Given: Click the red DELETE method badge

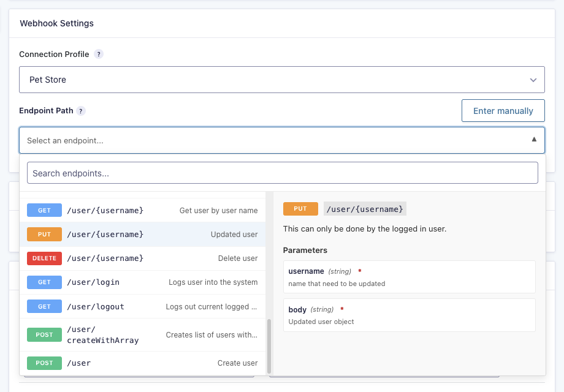Looking at the screenshot, I should coord(44,258).
